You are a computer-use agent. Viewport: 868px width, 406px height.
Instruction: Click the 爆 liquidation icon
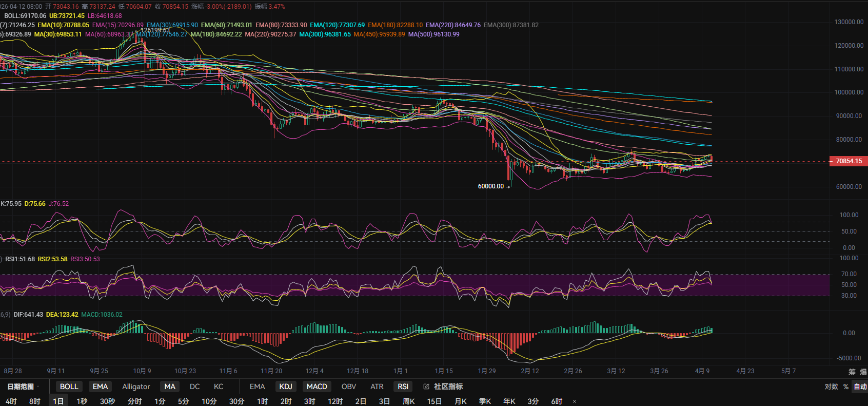tap(863, 372)
